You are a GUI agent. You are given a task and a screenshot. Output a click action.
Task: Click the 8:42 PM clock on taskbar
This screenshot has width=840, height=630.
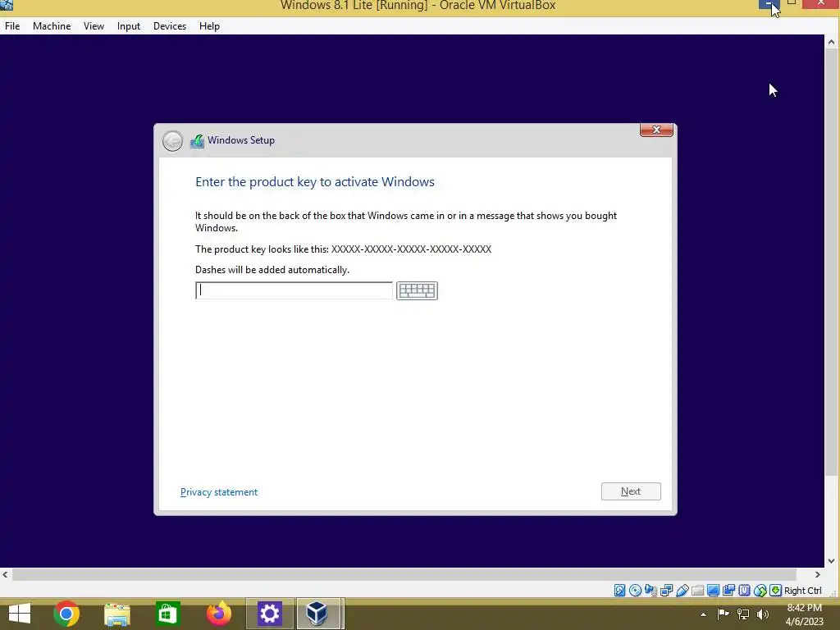pyautogui.click(x=804, y=608)
